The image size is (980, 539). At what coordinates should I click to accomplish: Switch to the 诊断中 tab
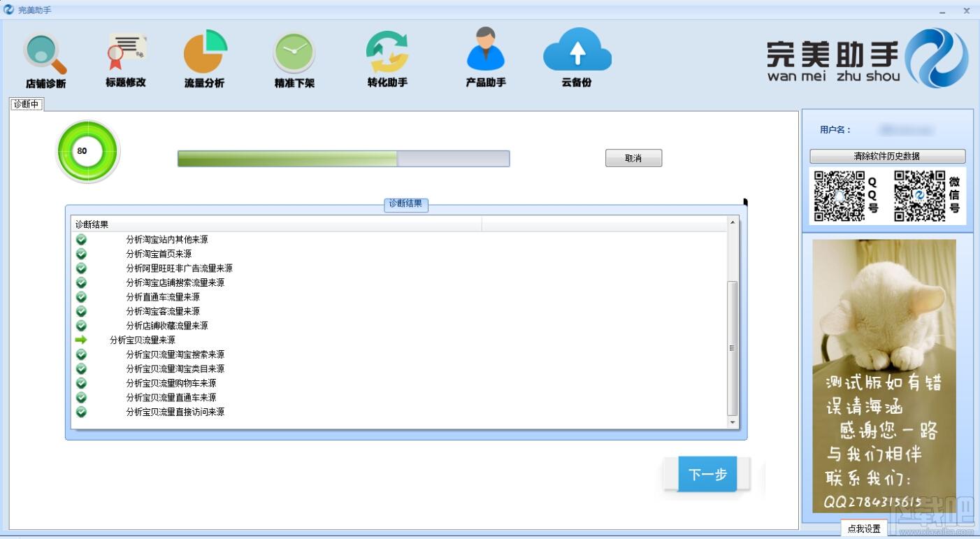click(x=27, y=104)
